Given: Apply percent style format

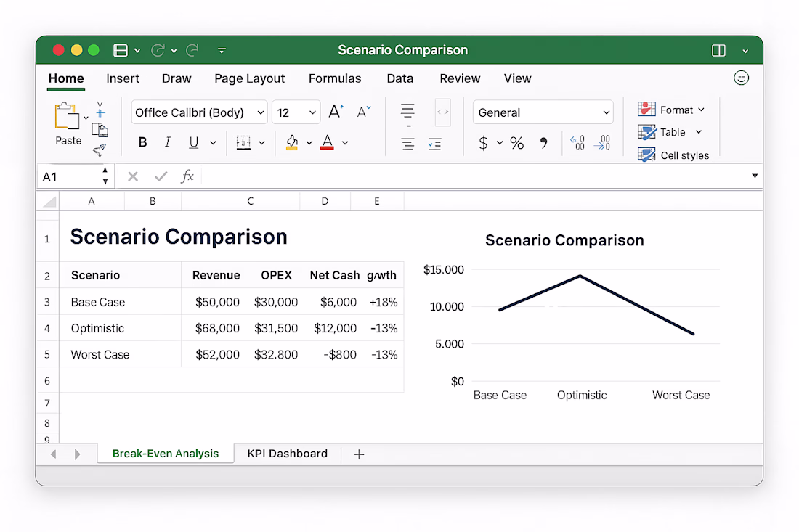Looking at the screenshot, I should 516,143.
